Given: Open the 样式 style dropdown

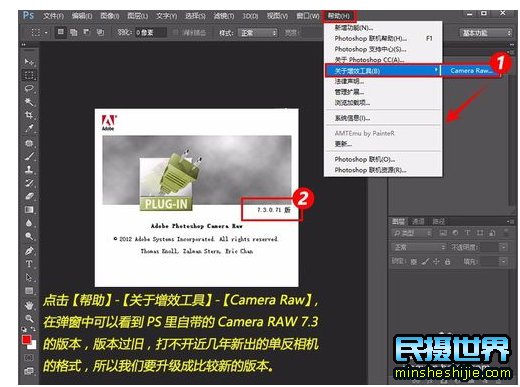Looking at the screenshot, I should click(258, 33).
